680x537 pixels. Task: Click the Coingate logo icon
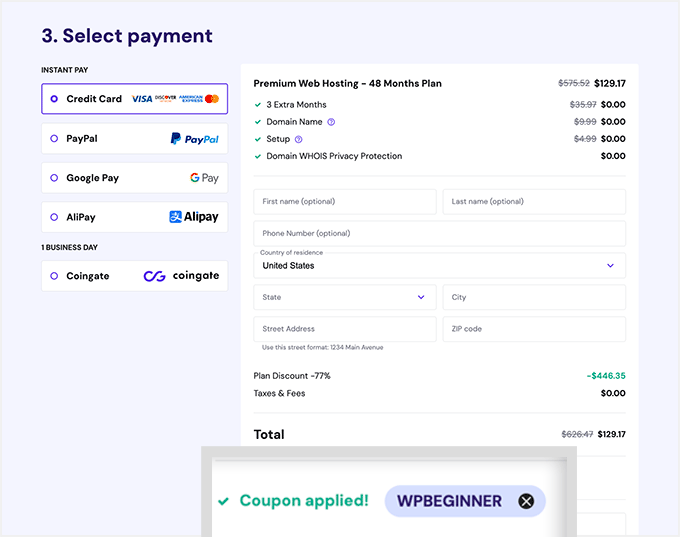tap(181, 276)
